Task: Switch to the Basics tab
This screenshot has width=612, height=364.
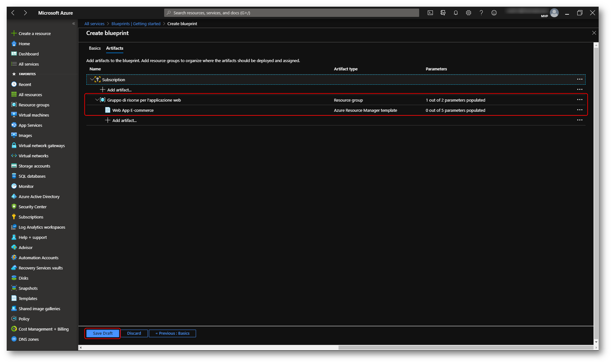Action: (x=95, y=48)
